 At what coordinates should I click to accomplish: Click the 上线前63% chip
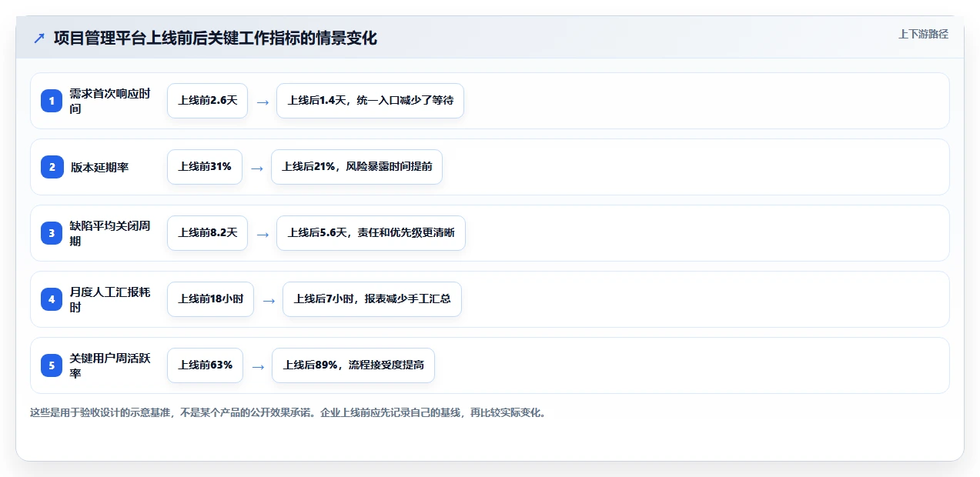[205, 365]
